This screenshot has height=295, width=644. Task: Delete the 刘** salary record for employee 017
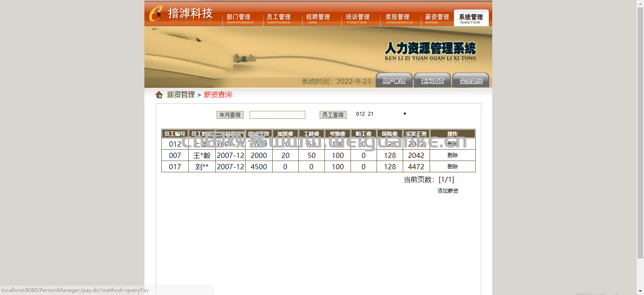(452, 167)
